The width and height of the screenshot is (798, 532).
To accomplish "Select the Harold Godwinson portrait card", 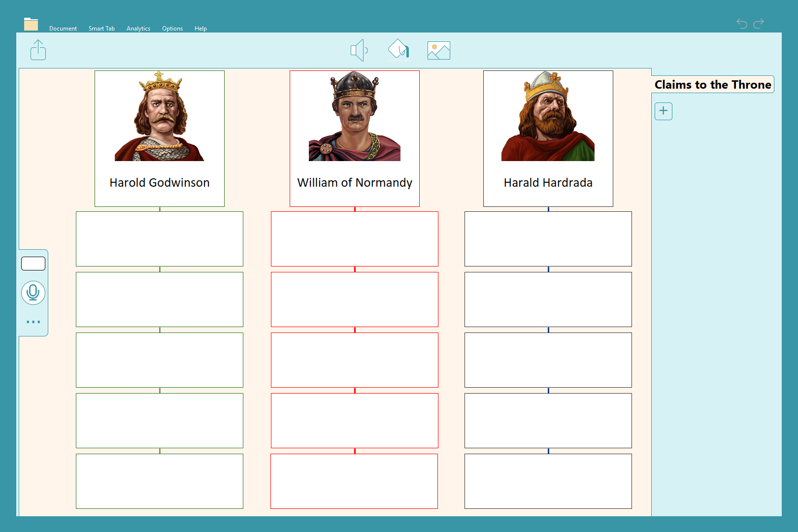I will click(160, 138).
